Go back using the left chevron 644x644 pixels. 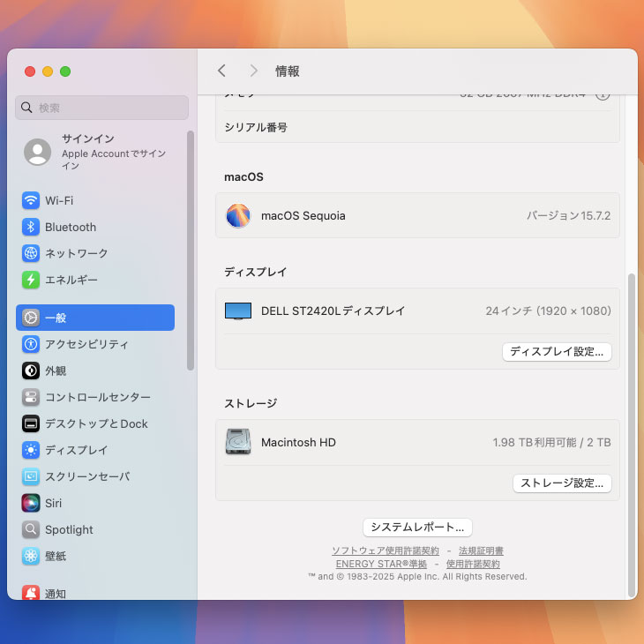(x=221, y=71)
